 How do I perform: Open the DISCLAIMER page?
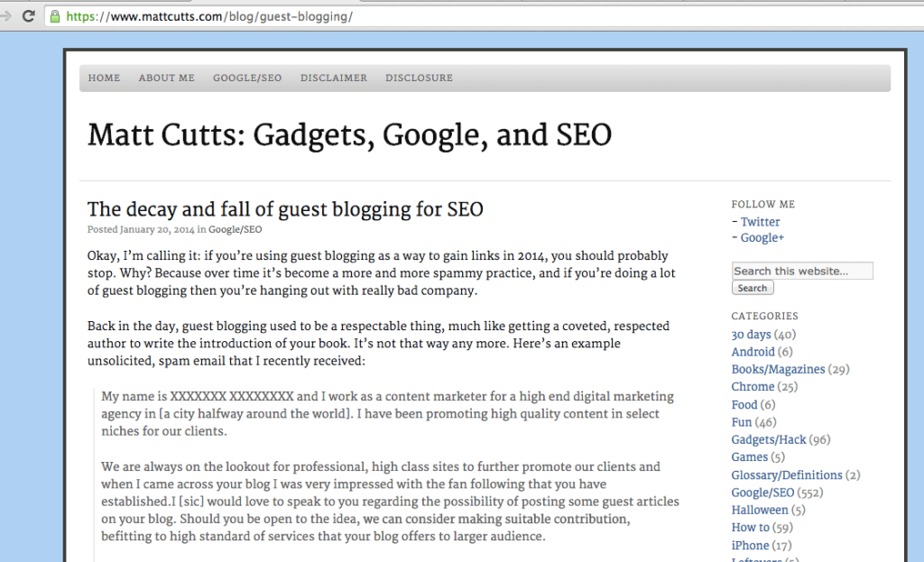[x=334, y=78]
